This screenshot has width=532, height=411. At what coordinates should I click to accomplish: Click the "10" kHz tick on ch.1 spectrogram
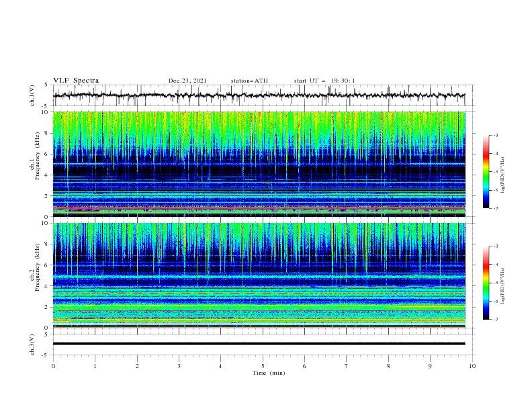(x=46, y=112)
